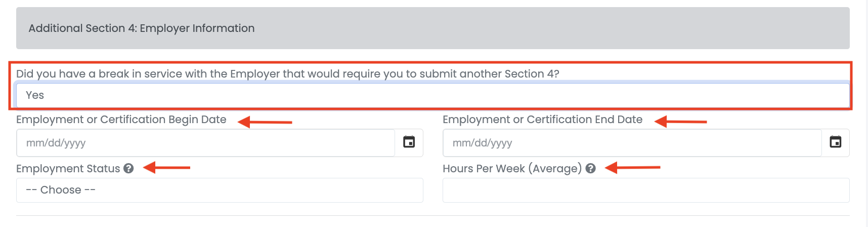
Task: Click Additional Section 4 Employer Information header
Action: tap(142, 28)
